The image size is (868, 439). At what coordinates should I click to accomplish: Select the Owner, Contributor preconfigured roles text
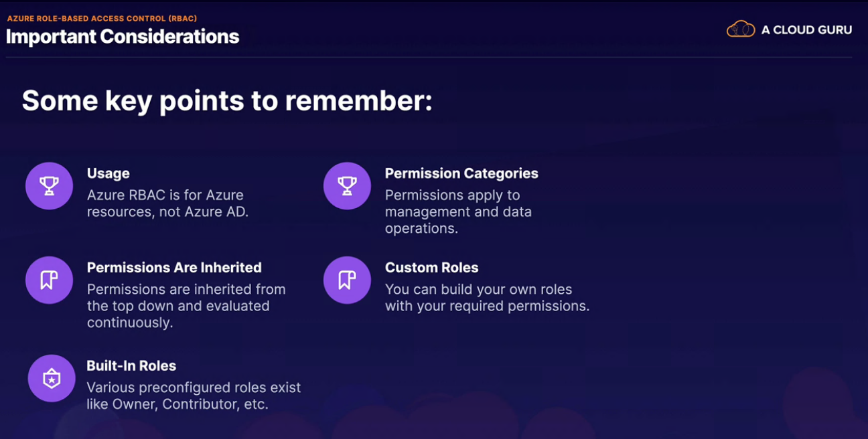[194, 396]
